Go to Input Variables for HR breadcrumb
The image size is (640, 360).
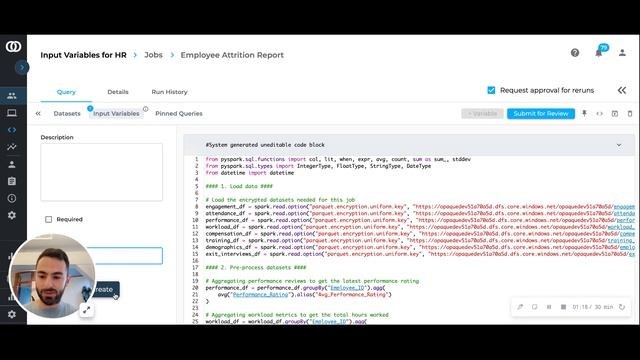pos(83,55)
